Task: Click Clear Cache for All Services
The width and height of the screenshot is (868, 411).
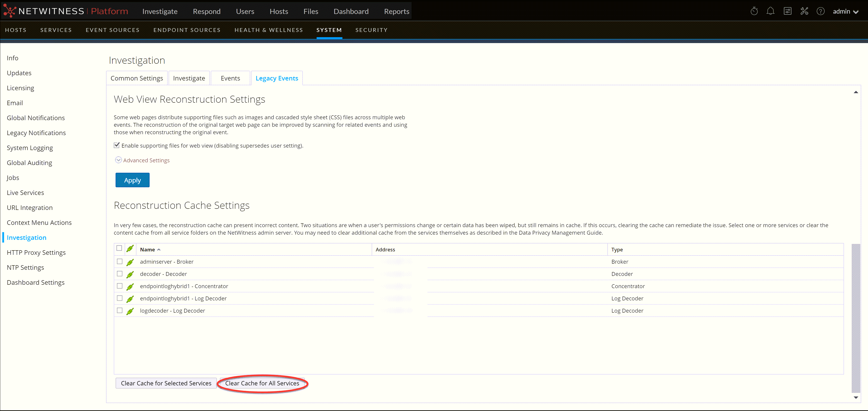Action: (x=262, y=383)
